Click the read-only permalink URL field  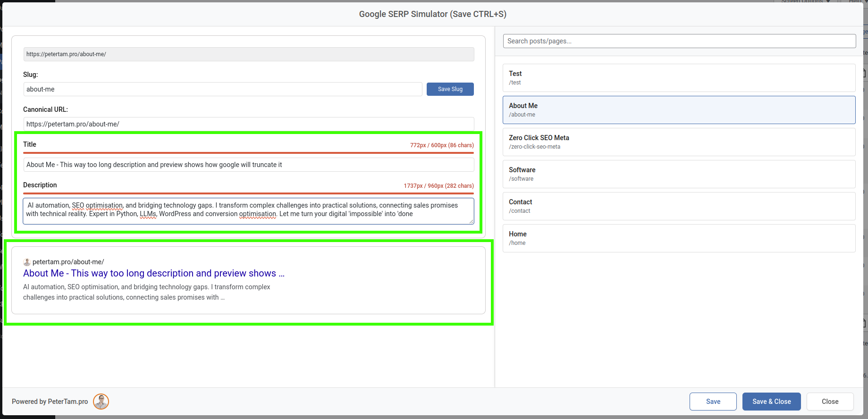pyautogui.click(x=249, y=54)
